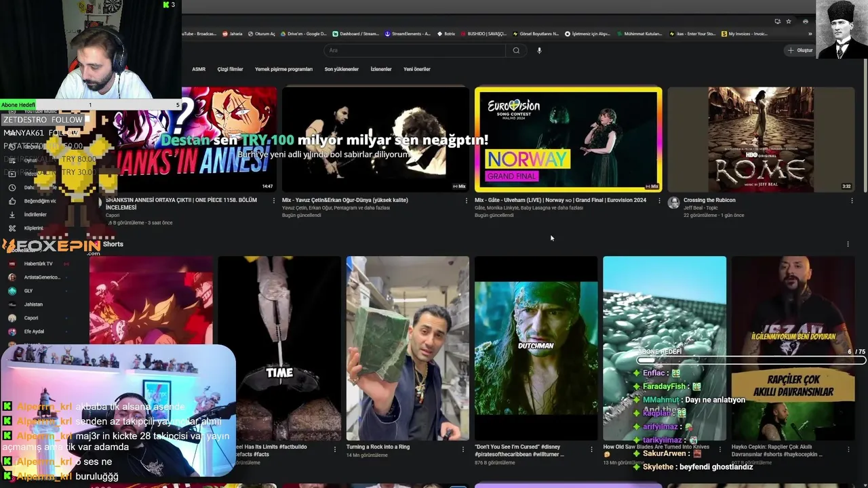Open Kliplerin scissors icon in sidebar
The height and width of the screenshot is (488, 868).
pos(12,228)
